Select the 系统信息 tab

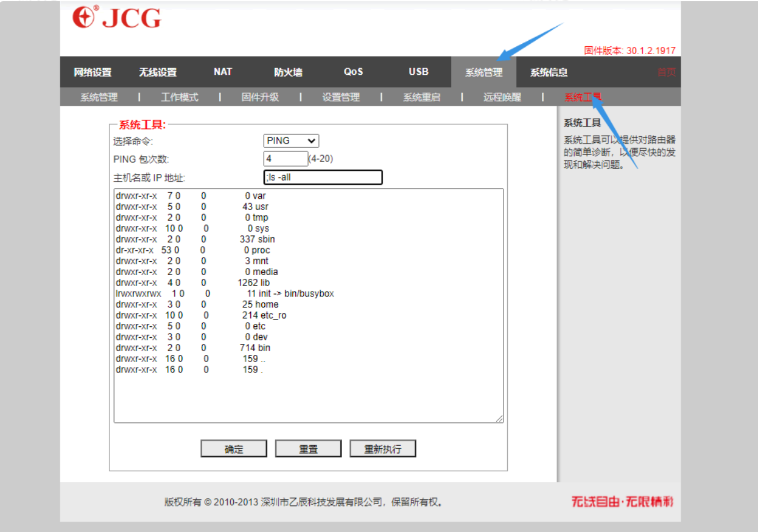(x=549, y=72)
